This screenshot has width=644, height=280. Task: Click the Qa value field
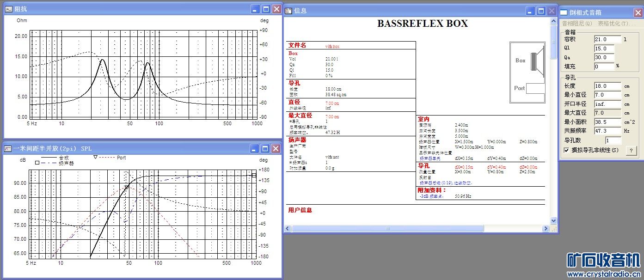604,58
